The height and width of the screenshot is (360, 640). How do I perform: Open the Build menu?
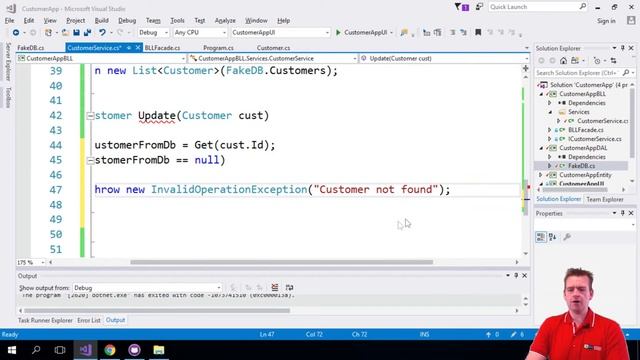coord(101,20)
